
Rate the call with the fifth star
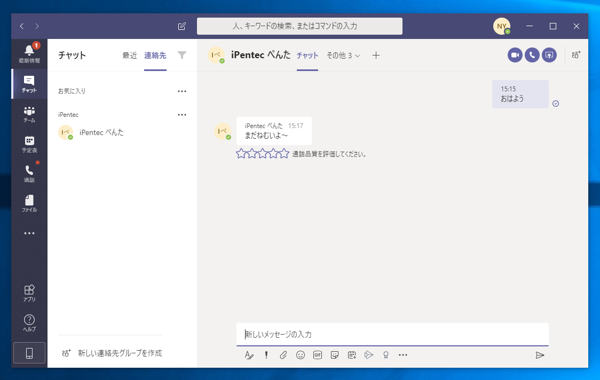point(284,154)
